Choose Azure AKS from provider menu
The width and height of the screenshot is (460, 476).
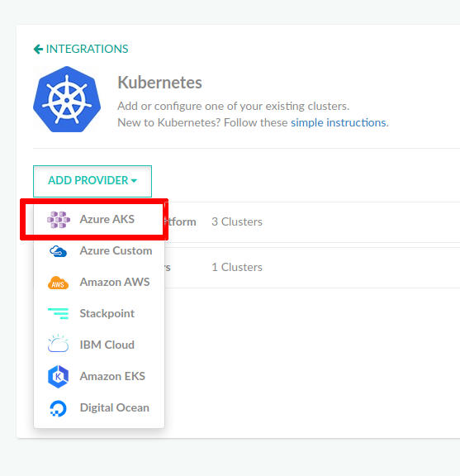99,219
